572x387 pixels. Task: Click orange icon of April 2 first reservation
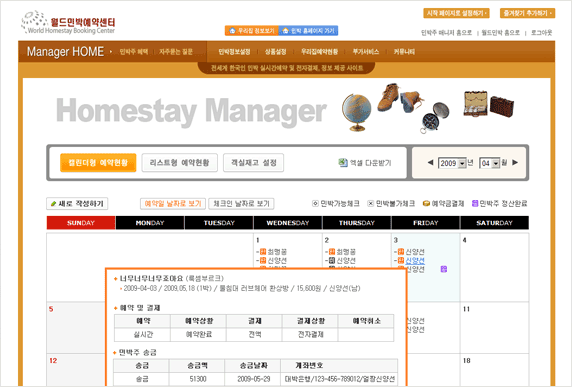(x=332, y=252)
